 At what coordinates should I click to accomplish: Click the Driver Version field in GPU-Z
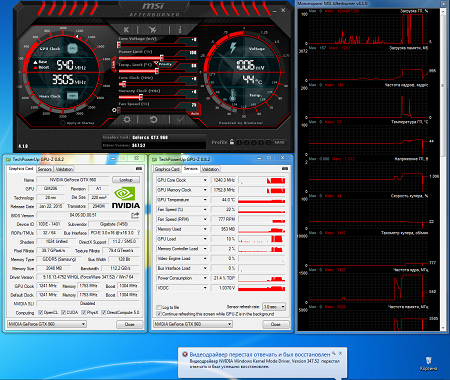point(88,277)
